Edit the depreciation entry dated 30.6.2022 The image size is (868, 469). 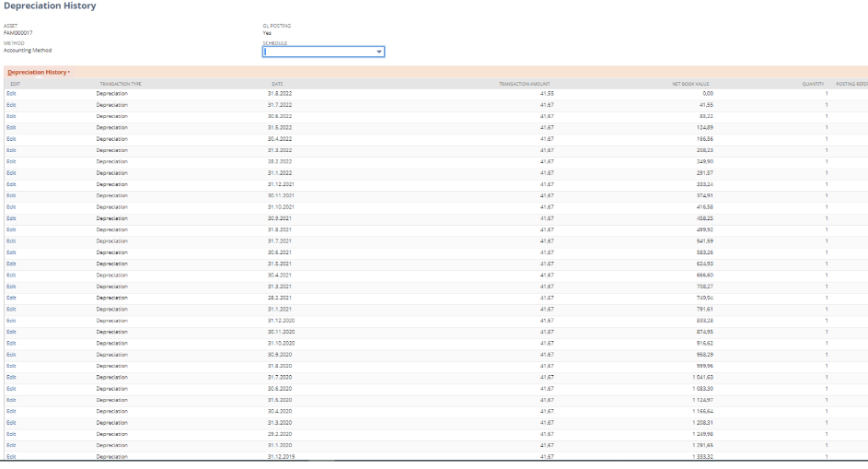(11, 116)
